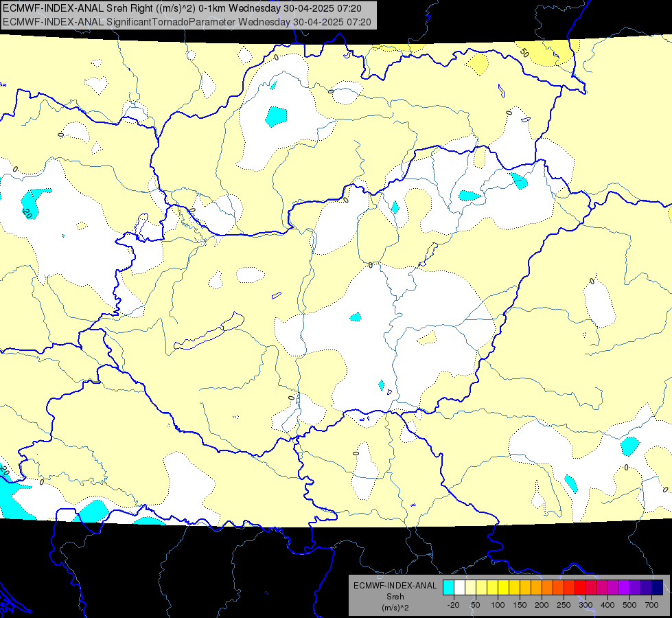Click the legend value '150'
672x618 pixels.
click(520, 605)
